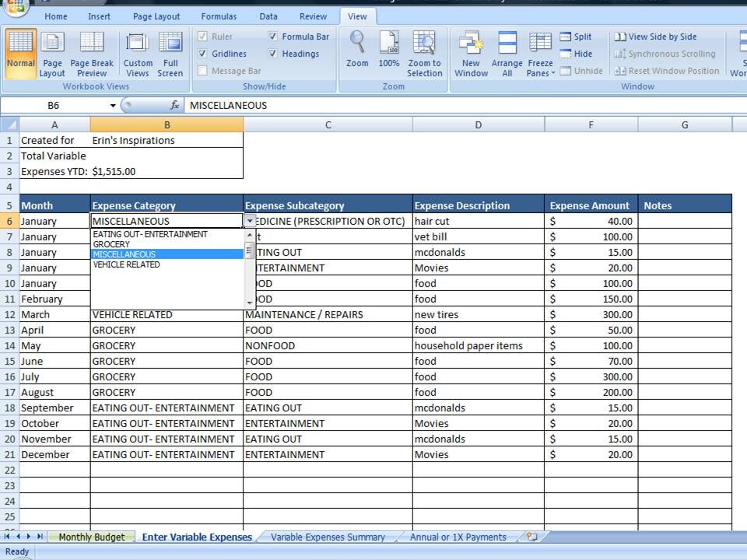The image size is (747, 560).
Task: Split the worksheet window
Action: pyautogui.click(x=576, y=37)
